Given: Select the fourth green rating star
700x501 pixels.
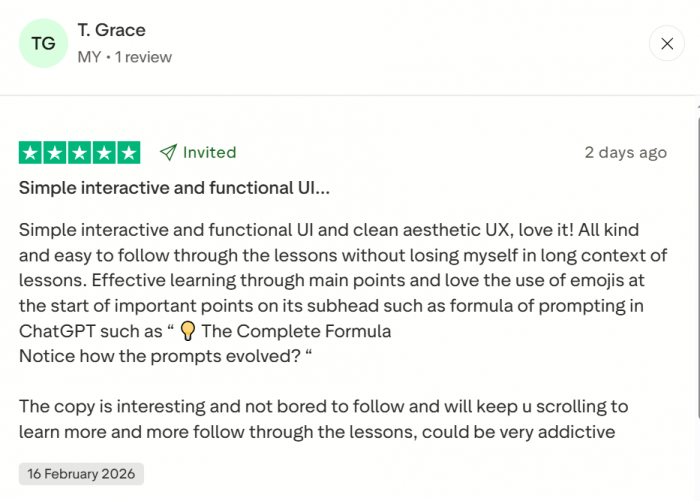Looking at the screenshot, I should click(105, 153).
